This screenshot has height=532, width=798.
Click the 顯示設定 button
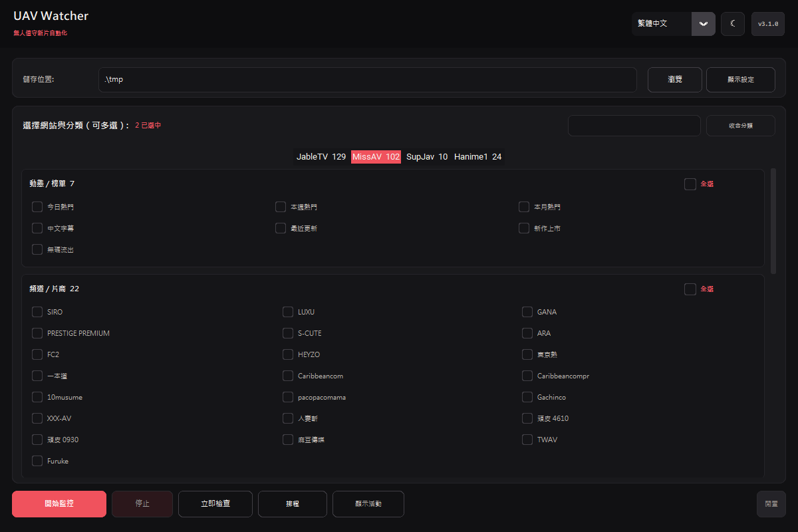pyautogui.click(x=741, y=79)
